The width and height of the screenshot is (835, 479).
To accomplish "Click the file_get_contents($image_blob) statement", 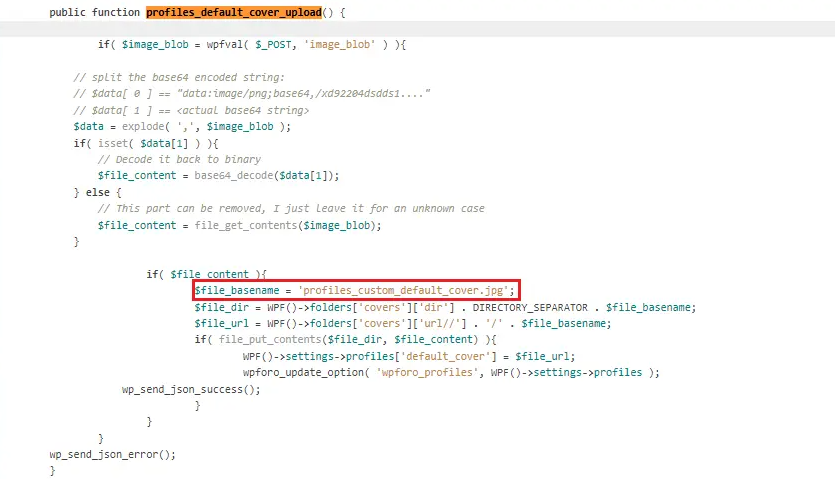I will [240, 225].
